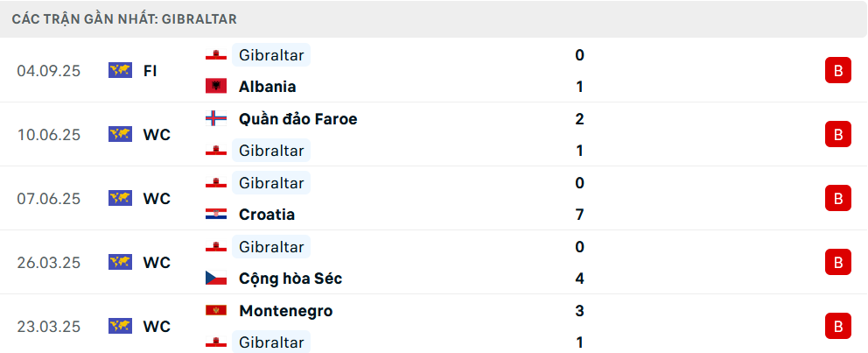868x353 pixels.
Task: Click the WC competition icon on 10.06.25
Action: [120, 135]
